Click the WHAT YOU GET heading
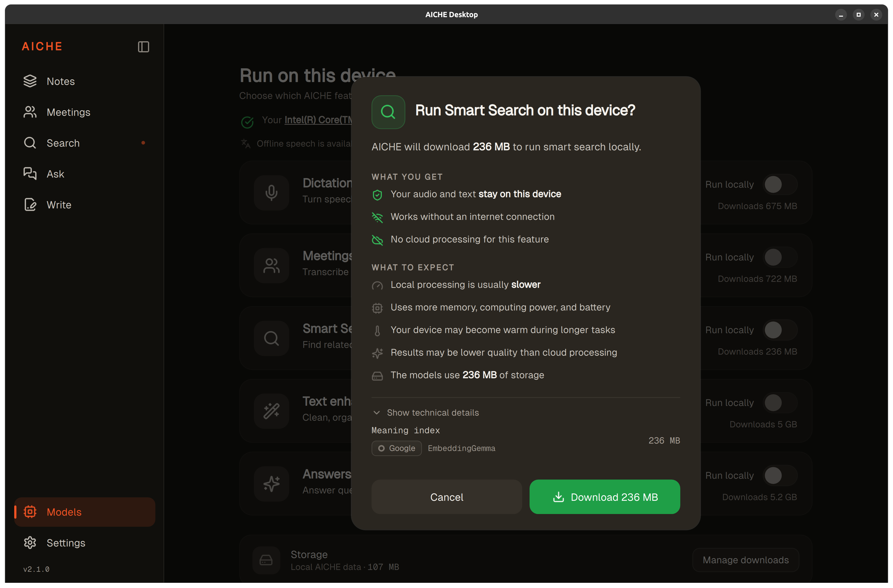This screenshot has width=893, height=588. [407, 177]
